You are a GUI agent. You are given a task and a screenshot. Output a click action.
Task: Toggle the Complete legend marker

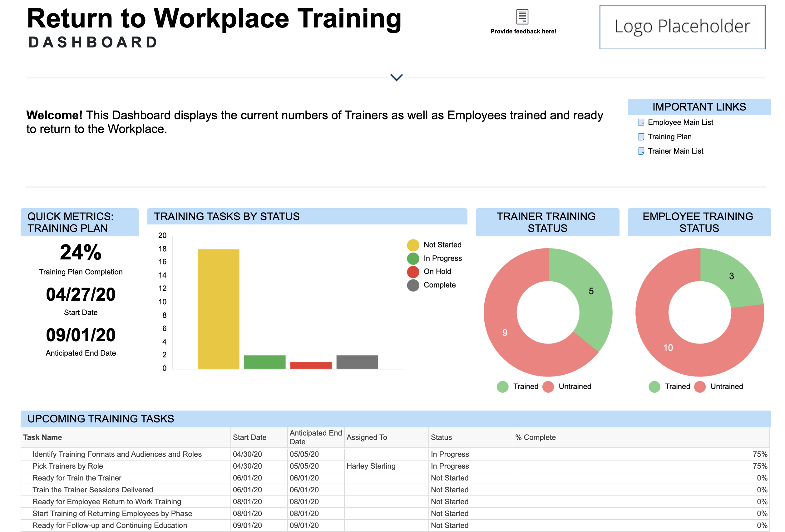click(x=413, y=285)
